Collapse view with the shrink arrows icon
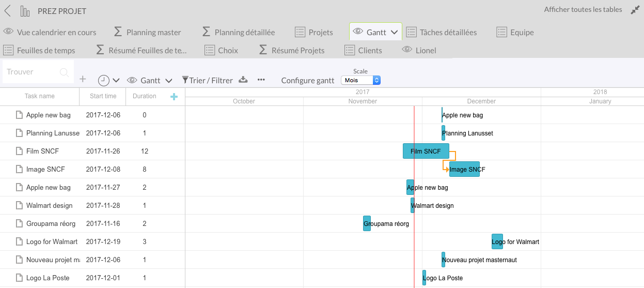The image size is (644, 288). (635, 10)
